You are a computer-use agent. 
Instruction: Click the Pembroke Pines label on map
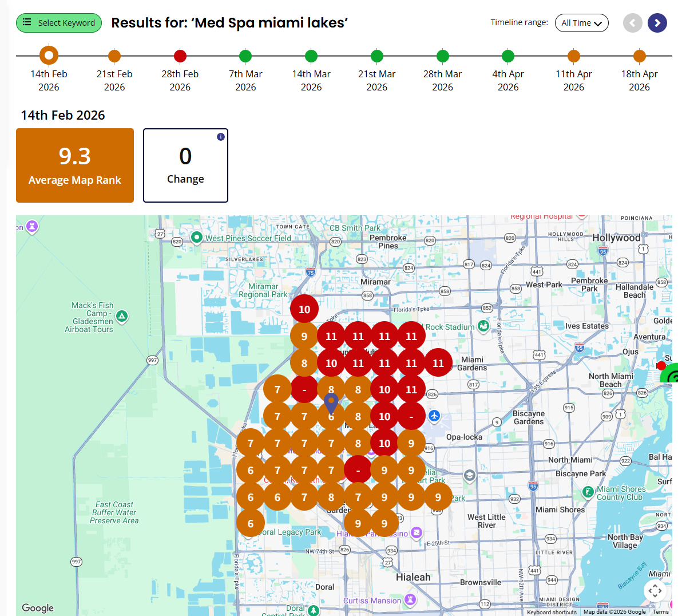388,242
